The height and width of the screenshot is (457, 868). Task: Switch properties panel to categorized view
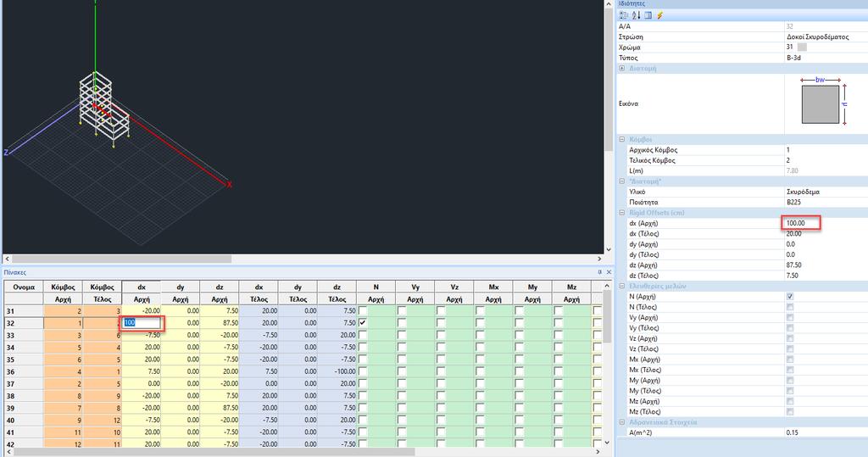tap(624, 15)
